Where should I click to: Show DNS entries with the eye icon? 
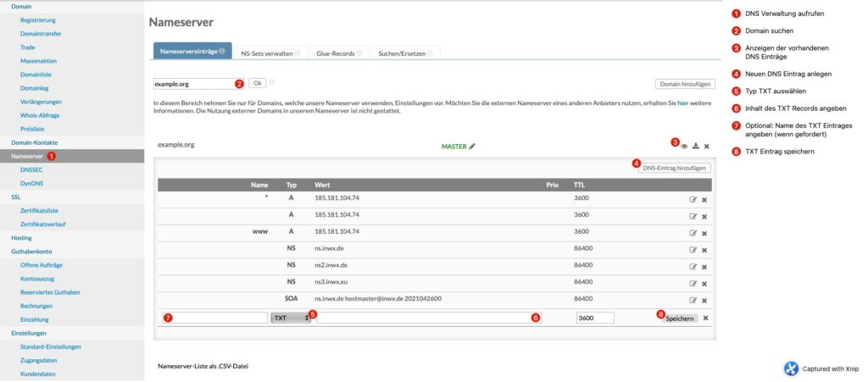[684, 146]
